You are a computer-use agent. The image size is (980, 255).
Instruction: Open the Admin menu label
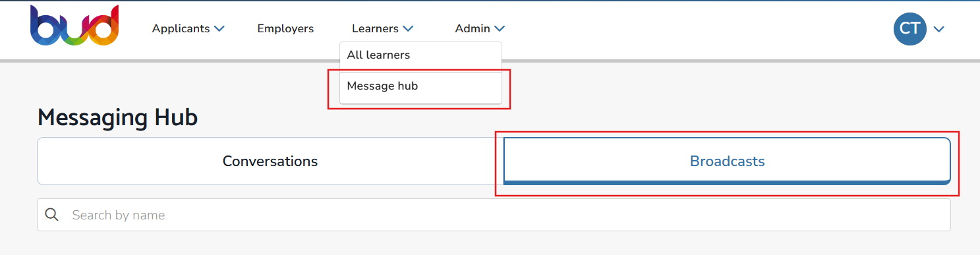tap(473, 28)
